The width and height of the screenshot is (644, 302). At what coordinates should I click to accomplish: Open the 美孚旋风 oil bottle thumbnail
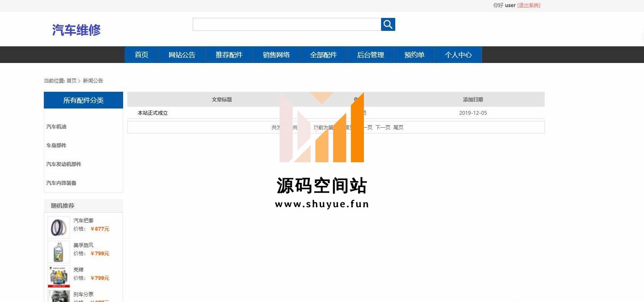pos(59,252)
